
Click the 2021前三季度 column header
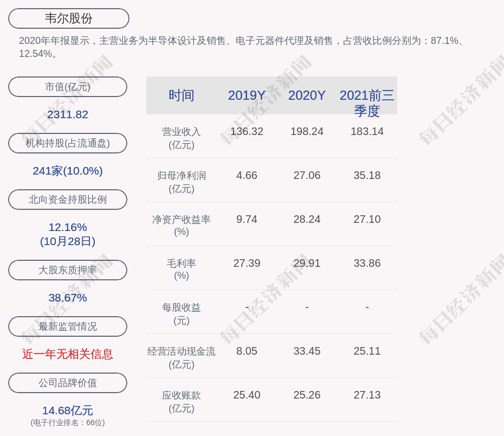pos(367,103)
